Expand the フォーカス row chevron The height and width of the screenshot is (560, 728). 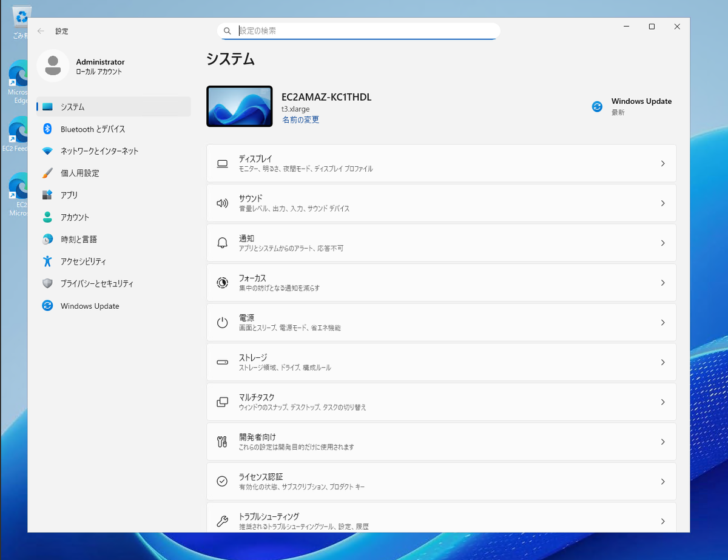(662, 283)
